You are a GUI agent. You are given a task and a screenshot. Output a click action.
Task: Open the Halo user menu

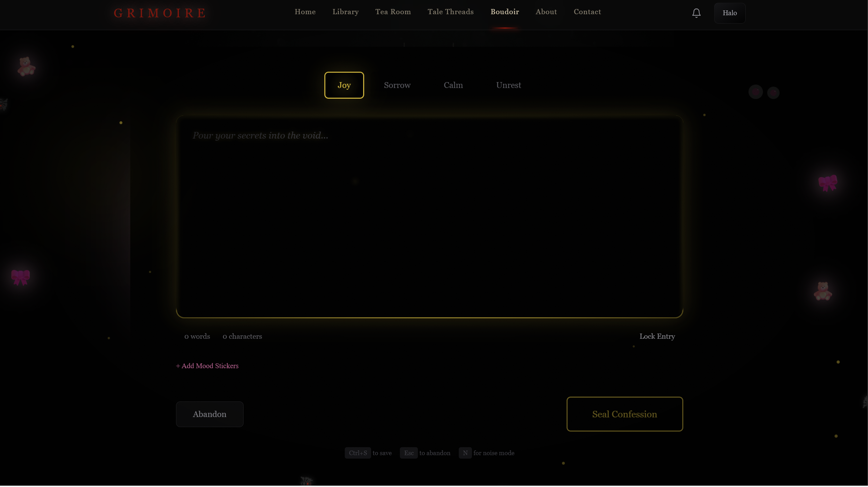tap(729, 13)
